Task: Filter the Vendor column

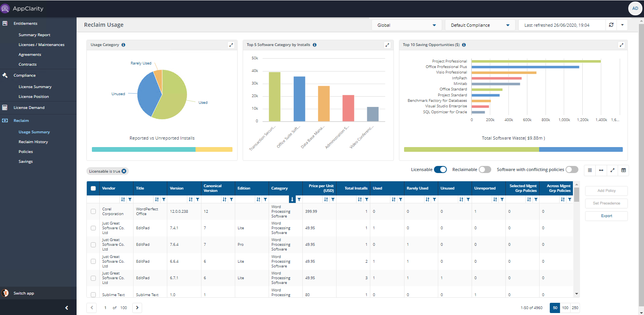Action: click(x=130, y=199)
